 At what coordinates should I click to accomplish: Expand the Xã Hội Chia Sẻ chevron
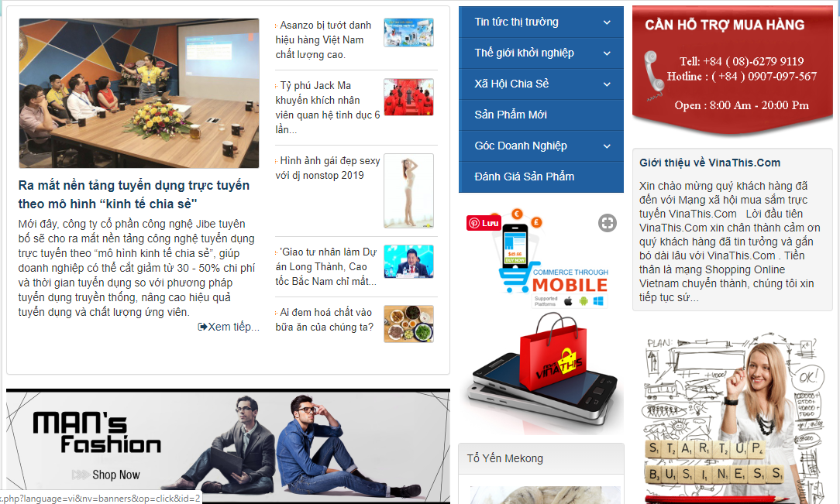tap(607, 84)
